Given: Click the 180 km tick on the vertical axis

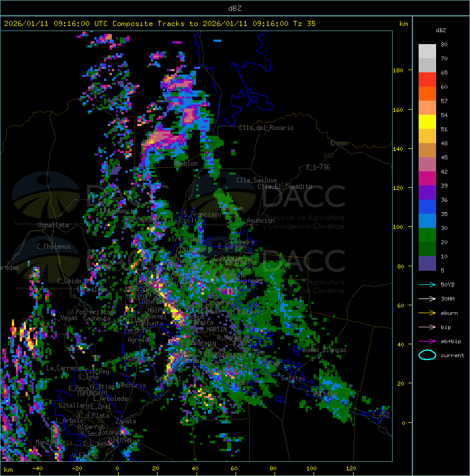Looking at the screenshot, I should point(398,71).
